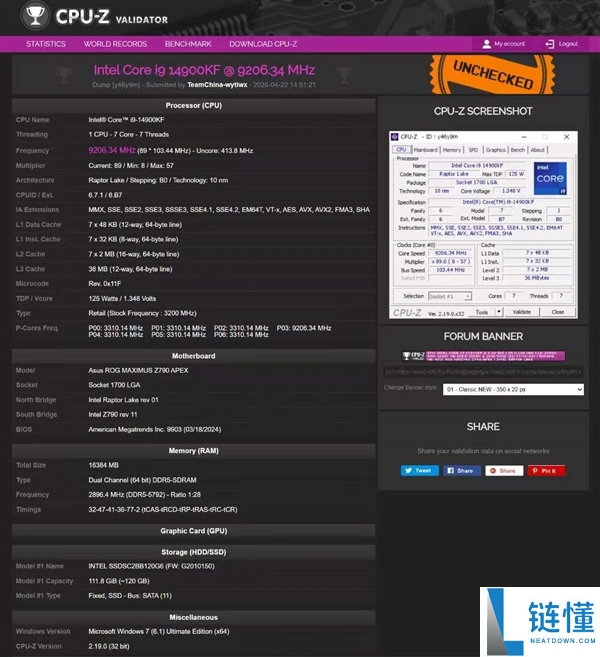Select DOWNLOAD CPU-Z in the navigation bar
Viewport: 600px width, 657px height.
(x=263, y=44)
